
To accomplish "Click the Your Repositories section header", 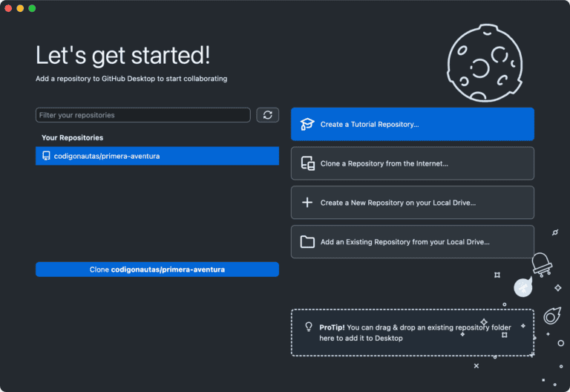I will tap(72, 137).
